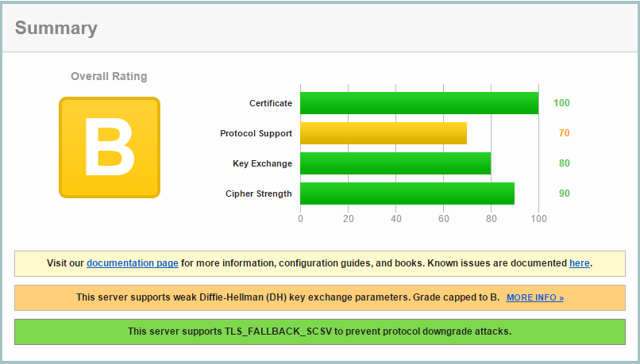Select the green Key Exchange bar
Screen dimensions: 640x364
[x=395, y=163]
